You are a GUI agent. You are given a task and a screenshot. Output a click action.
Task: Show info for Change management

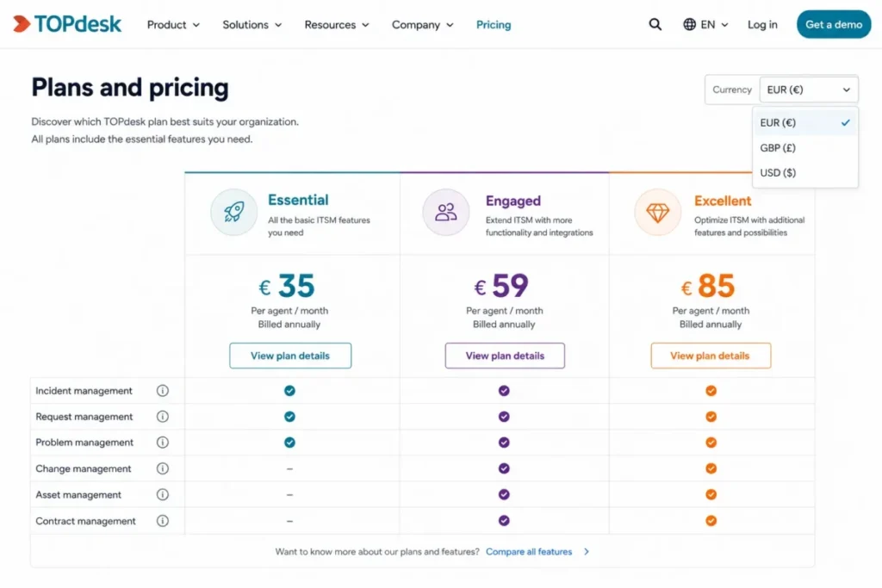pyautogui.click(x=163, y=468)
